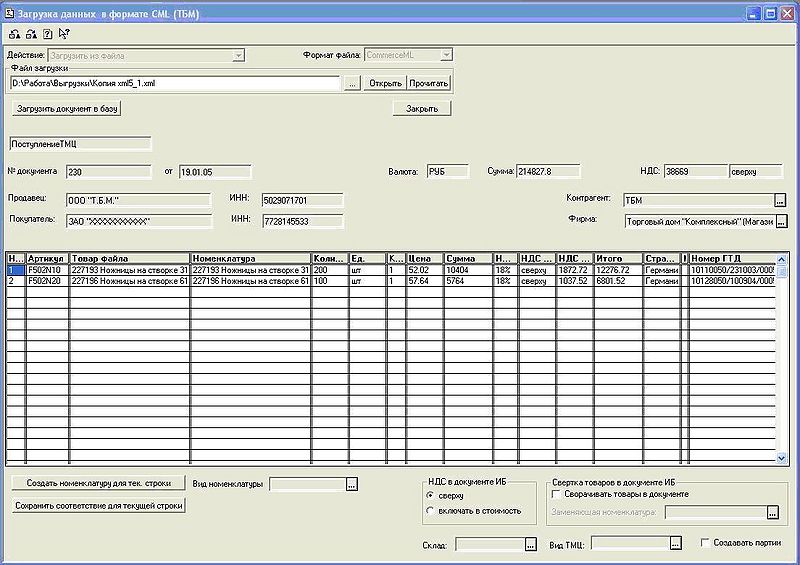Screen dimensions: 800x565
Task: Click the 'Открыть' file button
Action: point(385,83)
